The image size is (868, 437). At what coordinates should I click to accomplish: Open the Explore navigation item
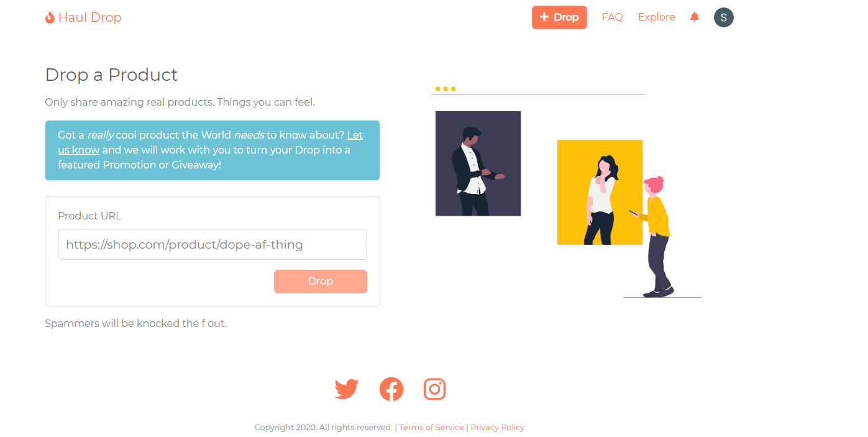click(x=656, y=17)
